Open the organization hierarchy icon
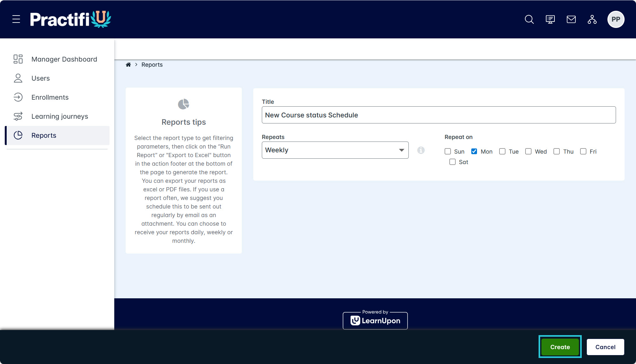636x364 pixels. (592, 19)
